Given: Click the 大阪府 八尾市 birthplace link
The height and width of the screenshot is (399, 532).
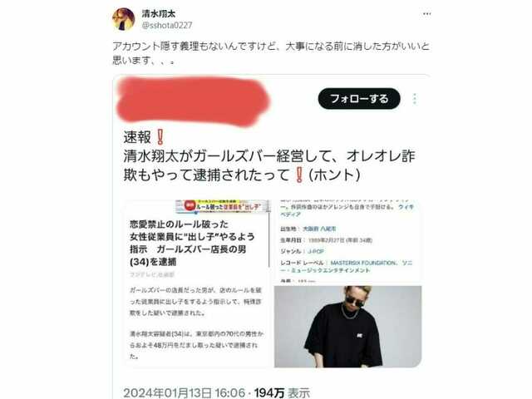Looking at the screenshot, I should click(x=319, y=229).
